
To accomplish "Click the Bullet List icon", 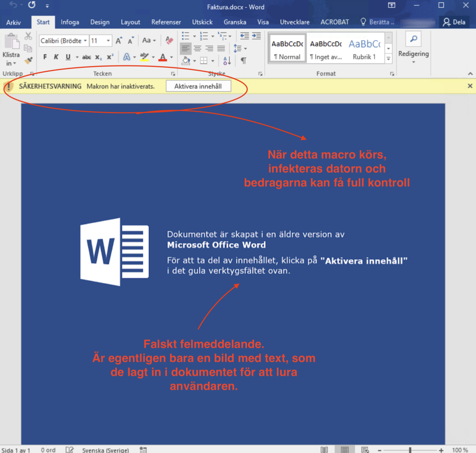I will click(185, 36).
